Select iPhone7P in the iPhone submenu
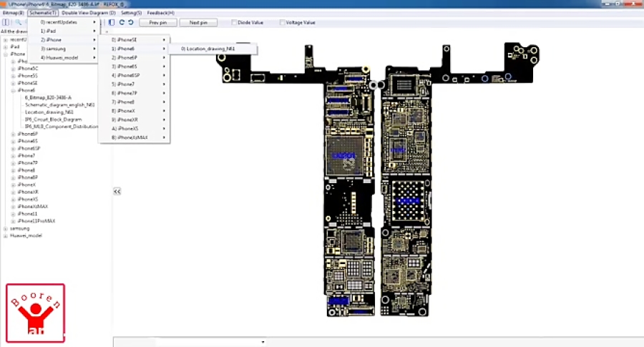 click(x=134, y=93)
